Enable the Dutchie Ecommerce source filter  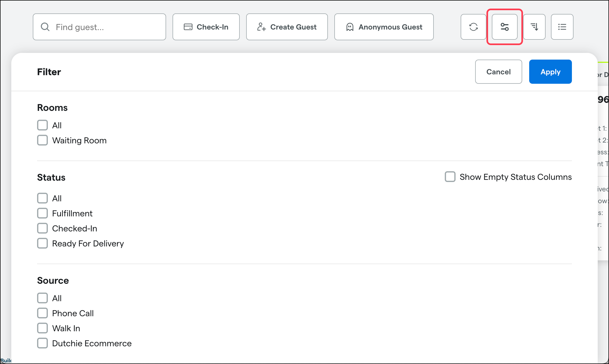pyautogui.click(x=42, y=343)
